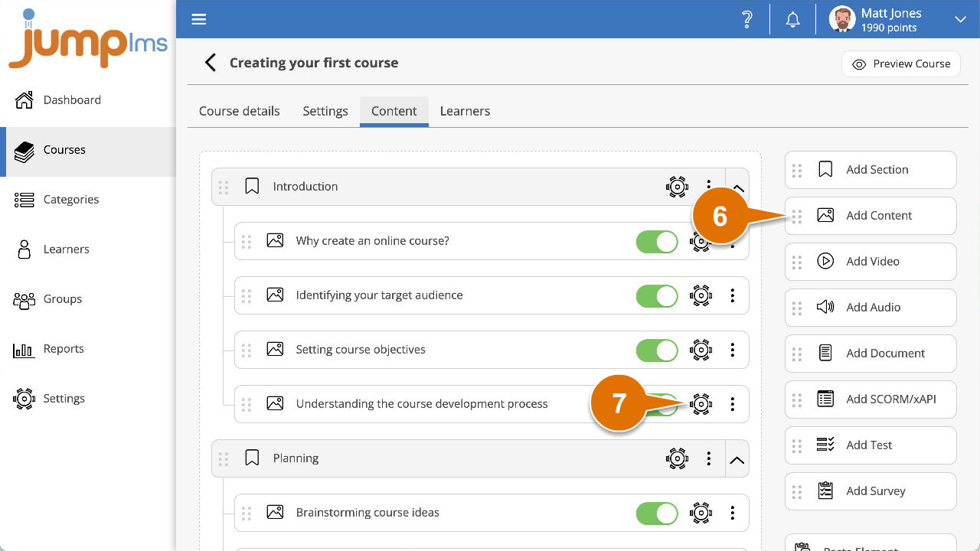Select 'Understanding the course development process' text
The height and width of the screenshot is (551, 980).
[x=422, y=404]
